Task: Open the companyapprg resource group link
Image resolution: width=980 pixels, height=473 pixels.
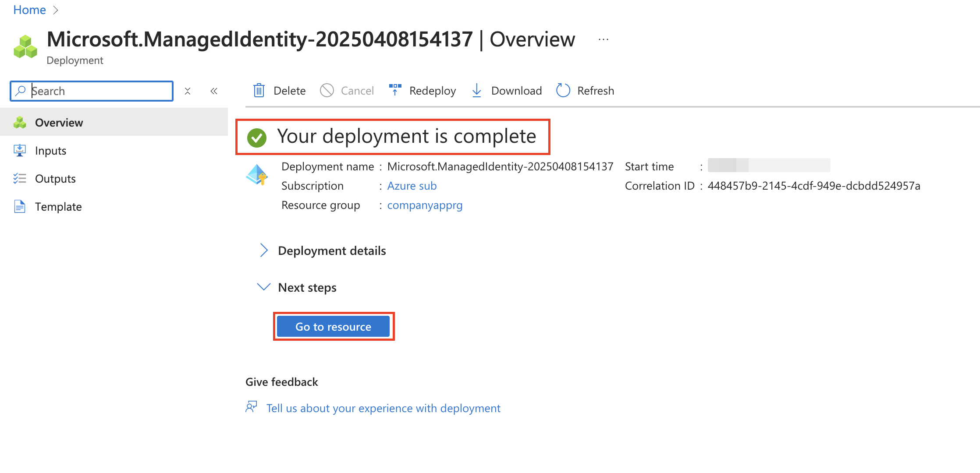Action: 425,205
